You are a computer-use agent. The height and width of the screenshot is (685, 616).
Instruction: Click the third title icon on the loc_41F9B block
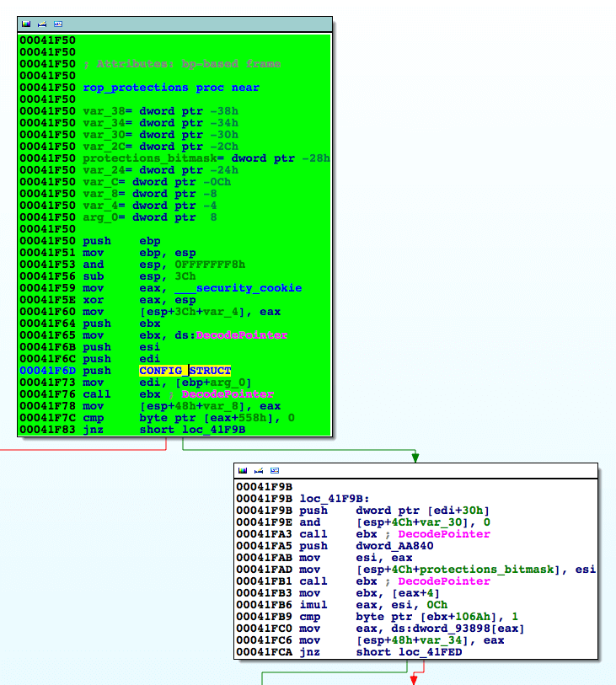[x=274, y=470]
